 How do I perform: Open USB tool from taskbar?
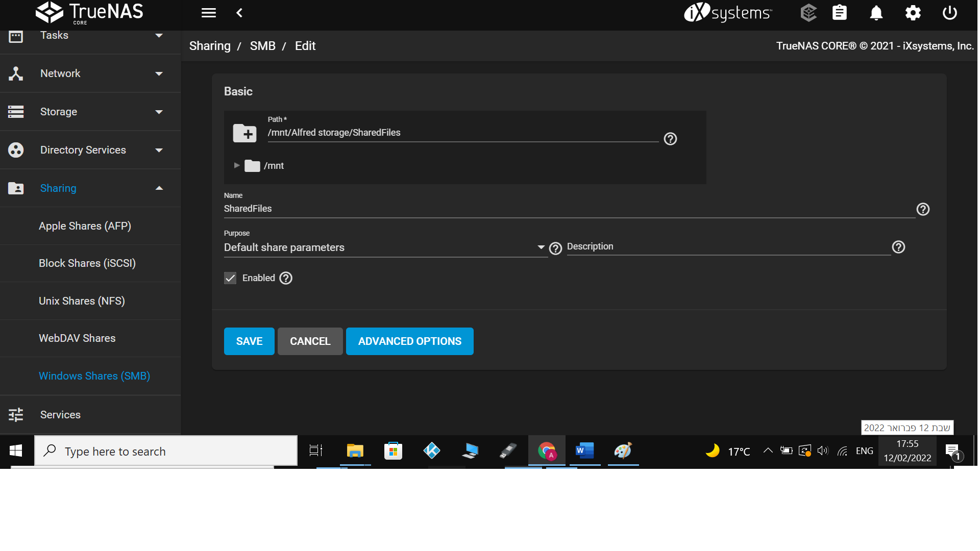pyautogui.click(x=508, y=451)
